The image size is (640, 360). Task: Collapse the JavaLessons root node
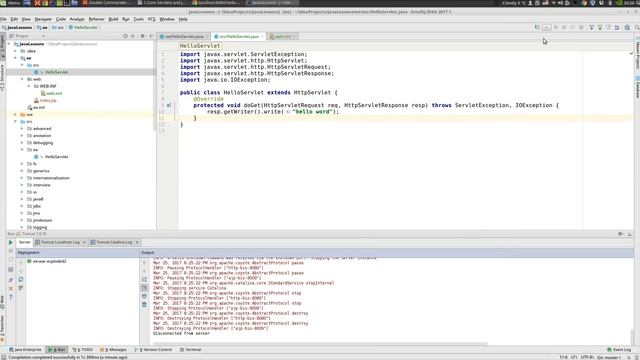point(9,44)
